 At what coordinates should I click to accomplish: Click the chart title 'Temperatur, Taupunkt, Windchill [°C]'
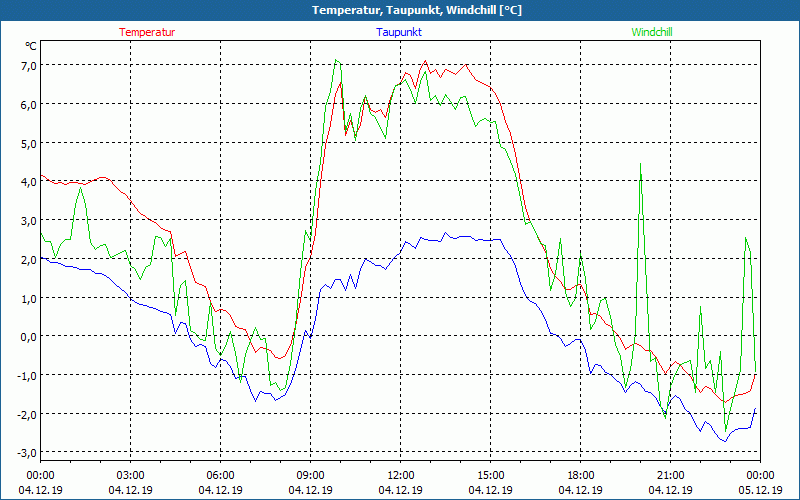pyautogui.click(x=417, y=10)
